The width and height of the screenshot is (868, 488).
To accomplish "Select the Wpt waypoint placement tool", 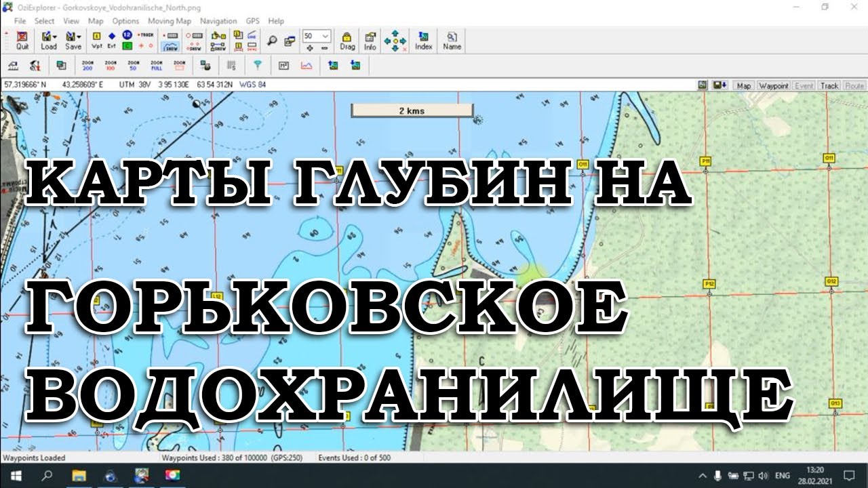I will tap(96, 41).
